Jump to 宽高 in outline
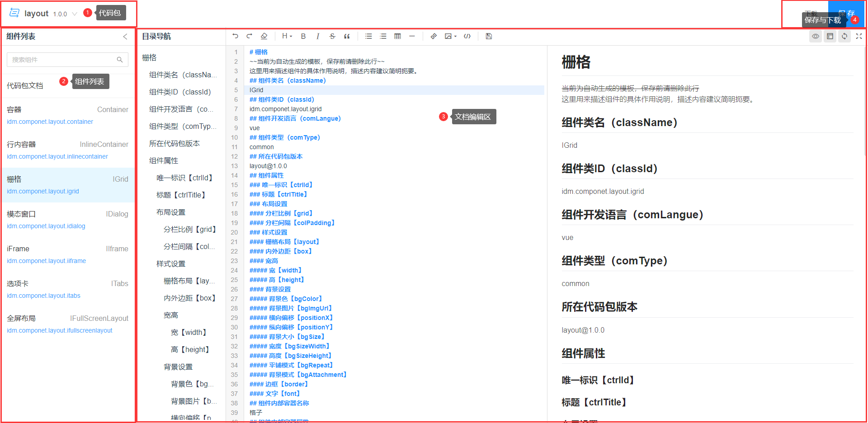 (171, 315)
